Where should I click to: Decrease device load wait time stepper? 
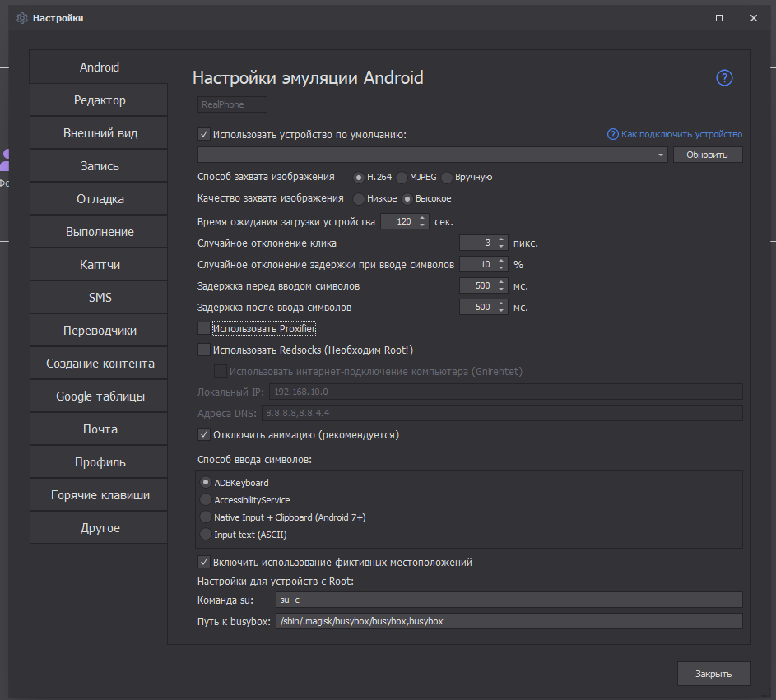[x=422, y=225]
